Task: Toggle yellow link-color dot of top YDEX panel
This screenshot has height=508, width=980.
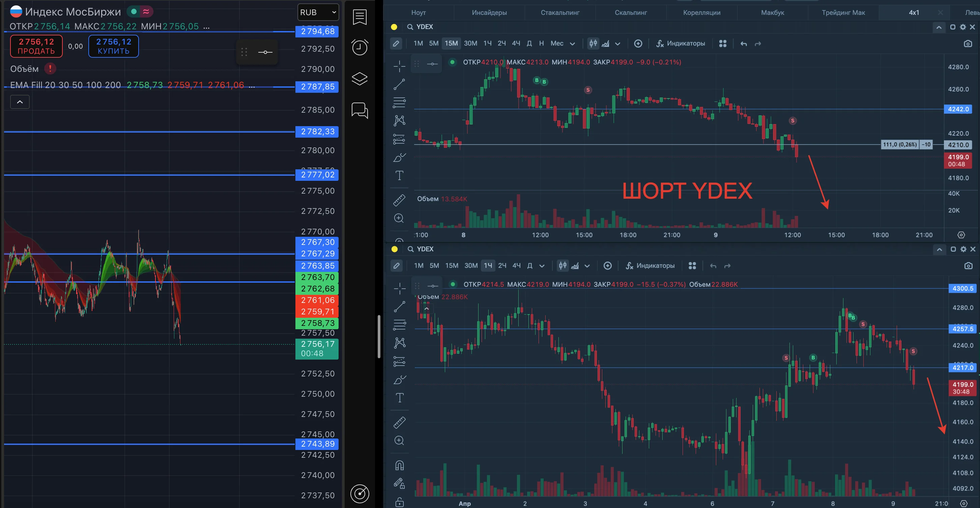Action: pyautogui.click(x=394, y=27)
